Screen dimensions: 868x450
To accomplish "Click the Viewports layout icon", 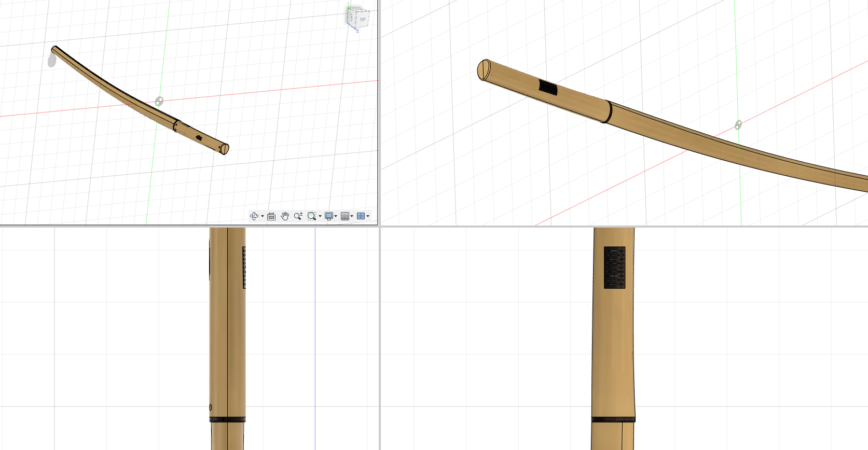I will coord(361,216).
